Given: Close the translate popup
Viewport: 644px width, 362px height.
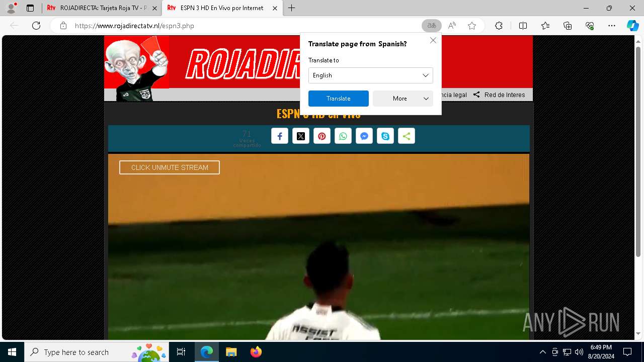Looking at the screenshot, I should click(433, 40).
